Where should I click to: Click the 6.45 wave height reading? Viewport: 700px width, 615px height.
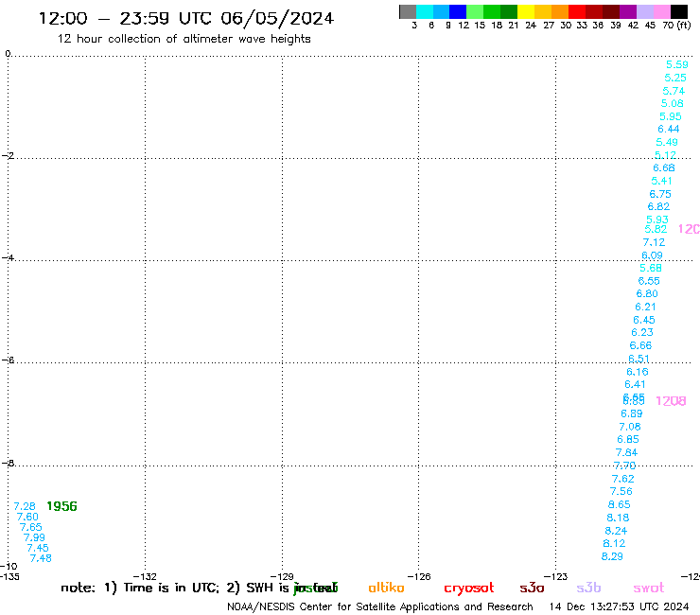(644, 320)
